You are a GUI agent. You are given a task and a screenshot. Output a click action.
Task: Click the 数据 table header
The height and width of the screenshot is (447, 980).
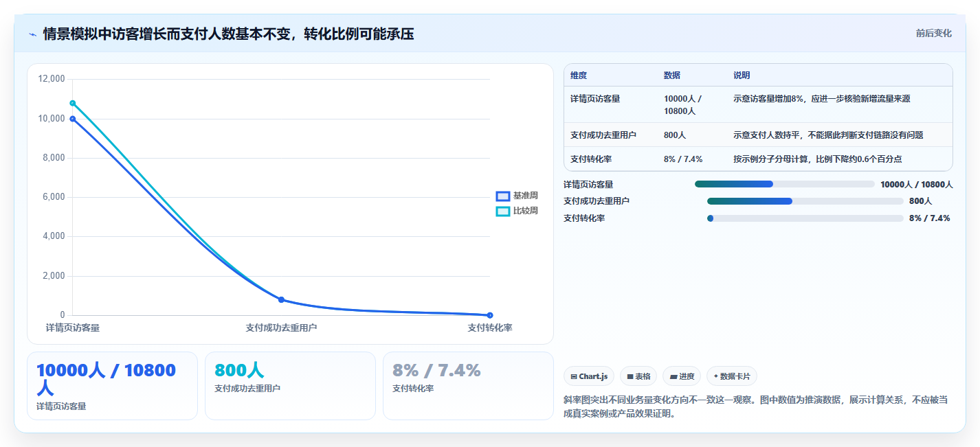pos(671,76)
